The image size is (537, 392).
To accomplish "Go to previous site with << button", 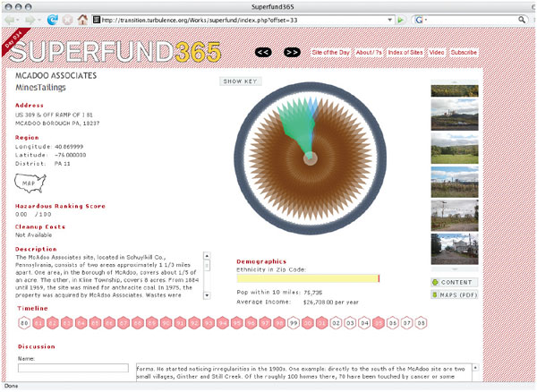I will click(263, 52).
